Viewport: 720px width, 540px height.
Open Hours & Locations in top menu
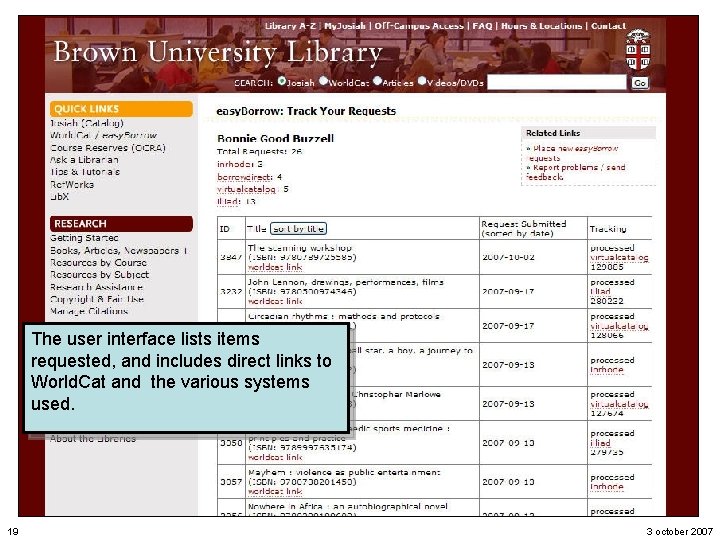click(541, 26)
